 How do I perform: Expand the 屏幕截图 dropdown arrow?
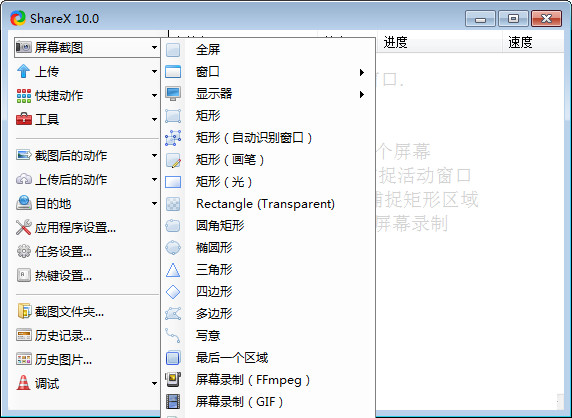154,47
